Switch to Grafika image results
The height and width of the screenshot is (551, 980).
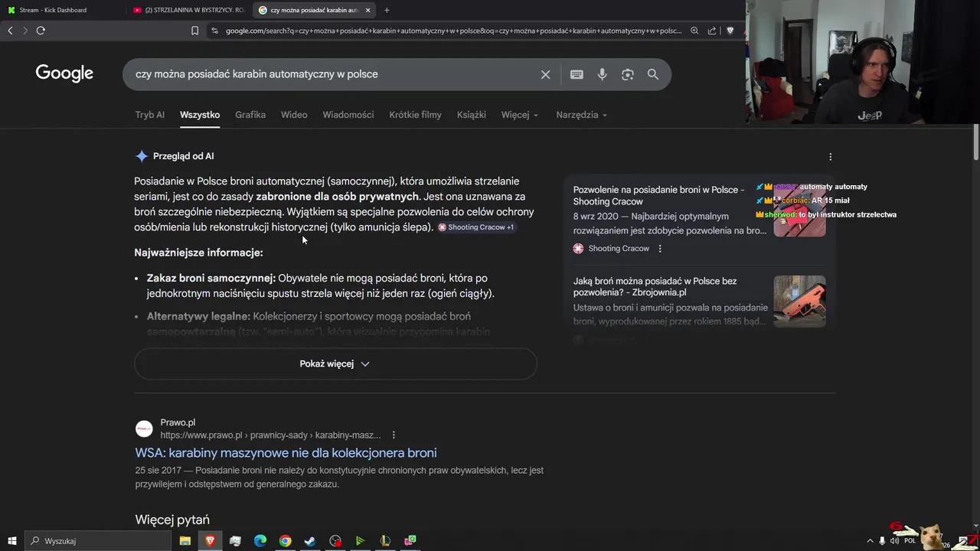250,115
